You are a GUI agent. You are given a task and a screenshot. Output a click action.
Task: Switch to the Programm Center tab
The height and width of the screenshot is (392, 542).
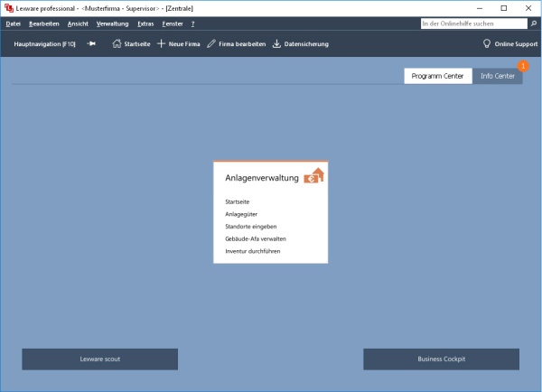[x=438, y=76]
